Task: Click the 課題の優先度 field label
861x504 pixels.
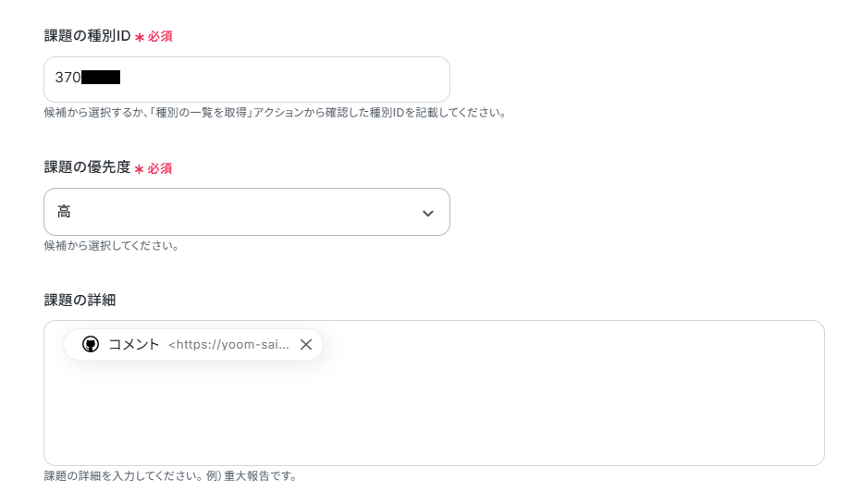Action: pos(87,167)
